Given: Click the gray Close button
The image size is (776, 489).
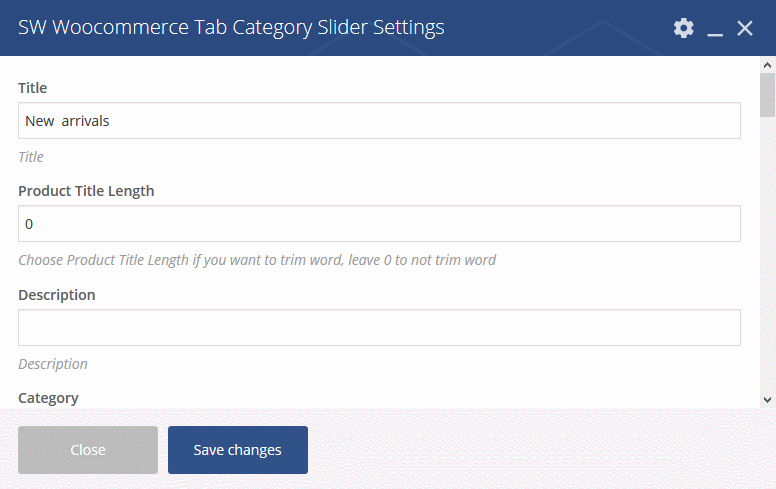Looking at the screenshot, I should click(x=88, y=450).
